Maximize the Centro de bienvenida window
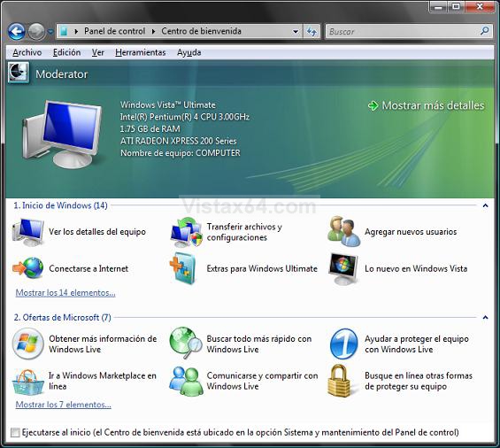Screen dimensions: 500x448 click(x=456, y=7)
